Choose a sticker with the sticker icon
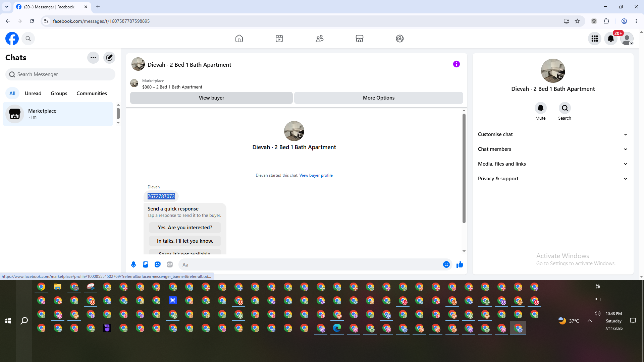The image size is (644, 362). [x=158, y=265]
